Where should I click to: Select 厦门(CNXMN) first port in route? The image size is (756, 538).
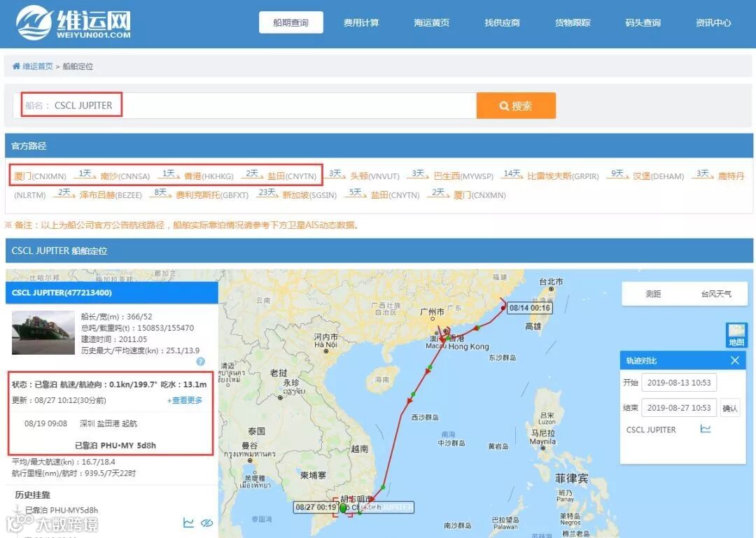click(40, 176)
